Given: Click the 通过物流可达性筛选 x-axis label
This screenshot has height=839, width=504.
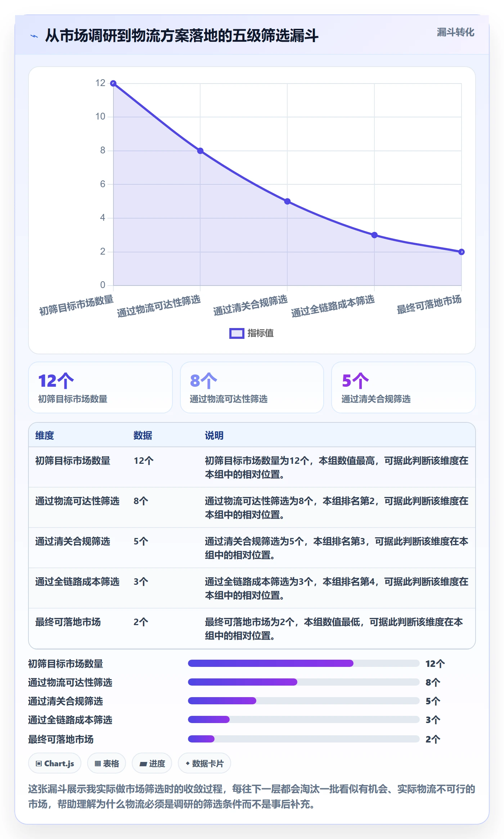Looking at the screenshot, I should tap(159, 306).
